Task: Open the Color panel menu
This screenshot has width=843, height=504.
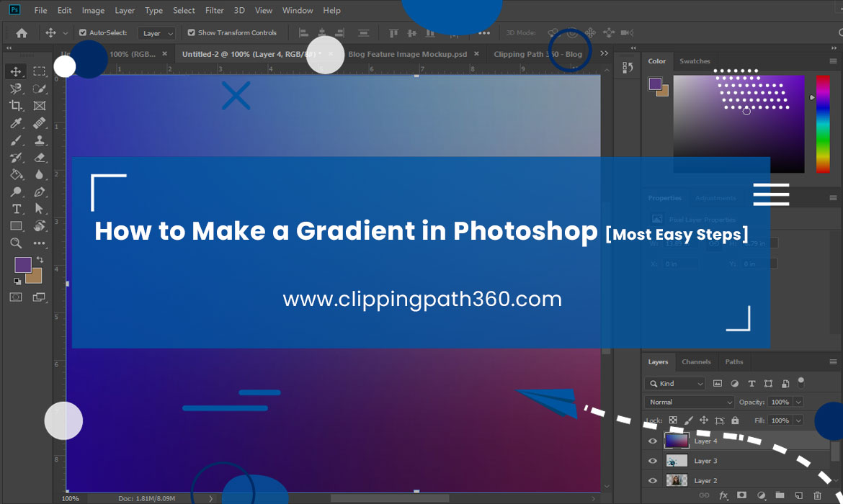Action: 833,60
